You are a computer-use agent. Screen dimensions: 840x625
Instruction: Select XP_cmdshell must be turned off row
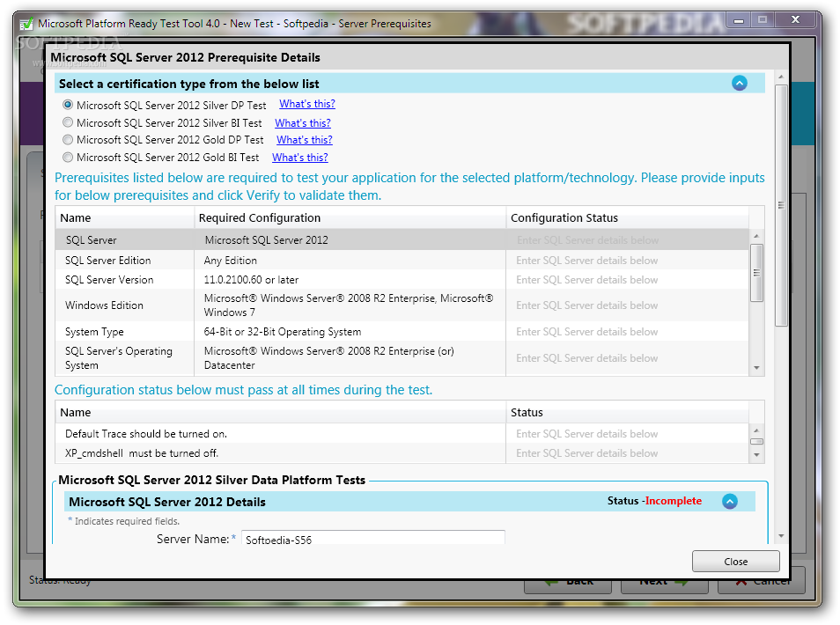(402, 453)
